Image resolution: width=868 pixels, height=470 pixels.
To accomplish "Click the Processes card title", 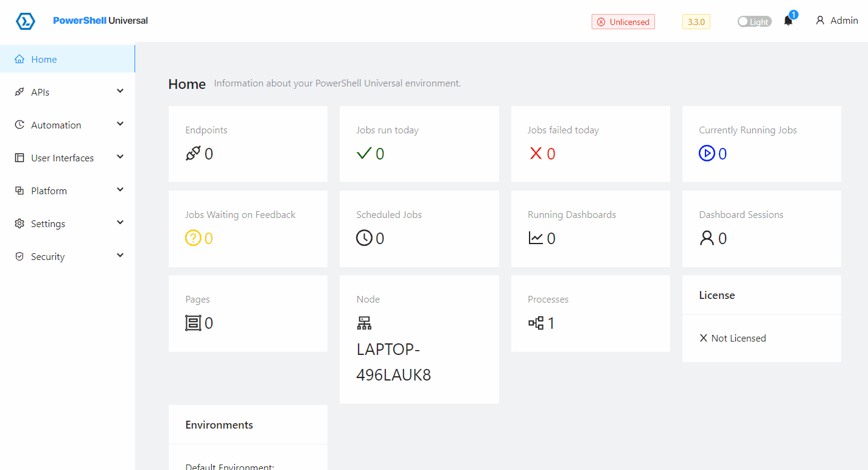I will click(548, 300).
